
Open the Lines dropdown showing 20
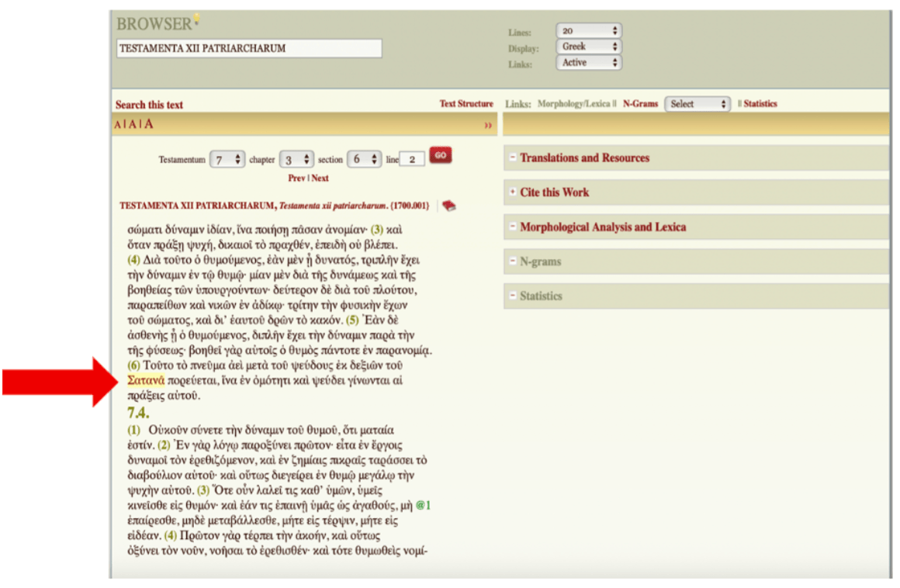tap(588, 31)
